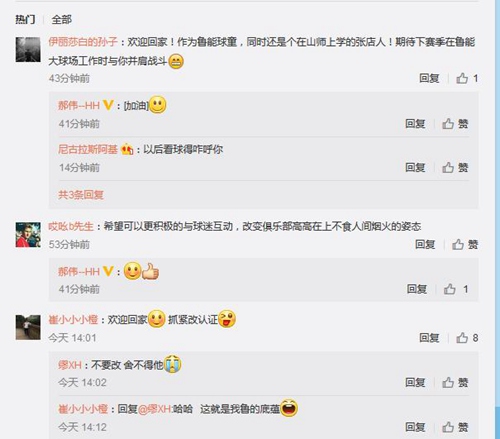The height and width of the screenshot is (439, 500).
Task: Expand the 共3条回复 reply thread
Action: tap(81, 195)
